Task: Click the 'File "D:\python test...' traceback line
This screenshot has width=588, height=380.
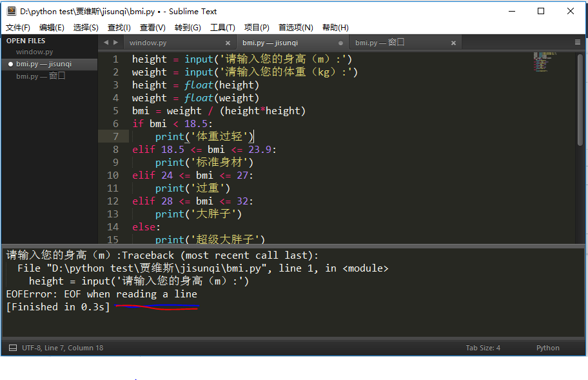Action: coord(203,268)
